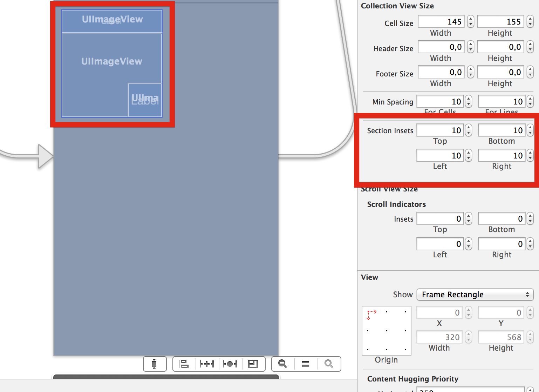Click the Collection View Size heading
The height and width of the screenshot is (392, 539).
point(397,6)
